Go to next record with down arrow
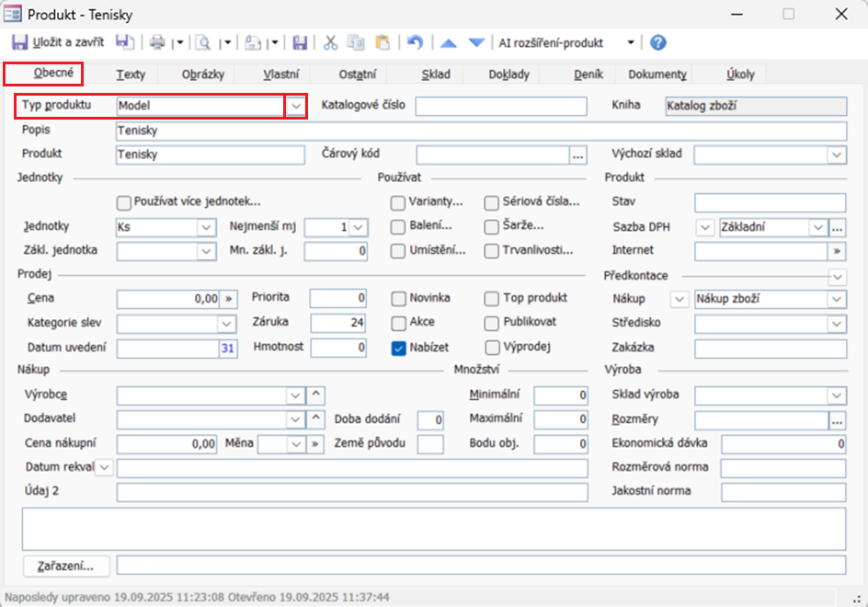 476,42
